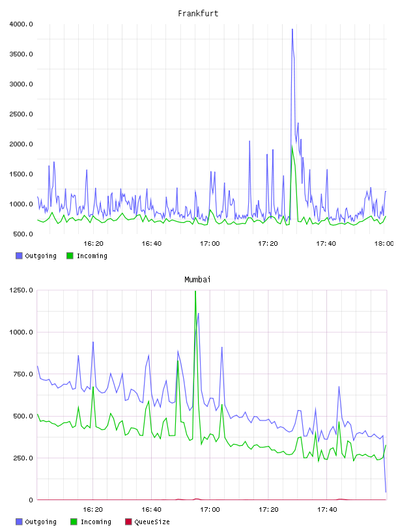Click the 1500.0 y-axis label in Frankfurt chart
396x532 pixels.
coord(21,174)
